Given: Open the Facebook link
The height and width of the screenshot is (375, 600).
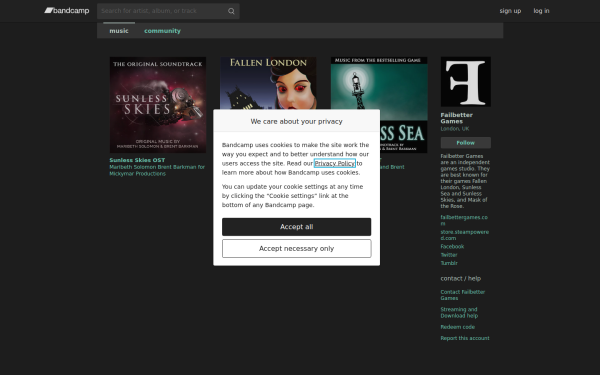Looking at the screenshot, I should [x=452, y=247].
